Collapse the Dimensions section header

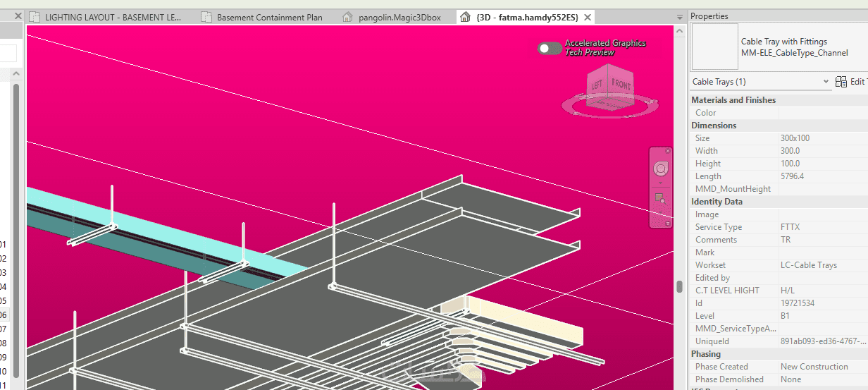point(778,126)
